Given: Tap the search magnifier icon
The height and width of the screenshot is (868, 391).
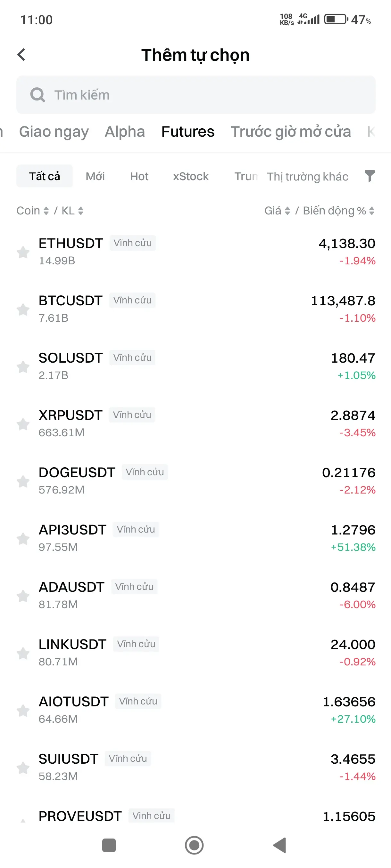Looking at the screenshot, I should point(37,95).
